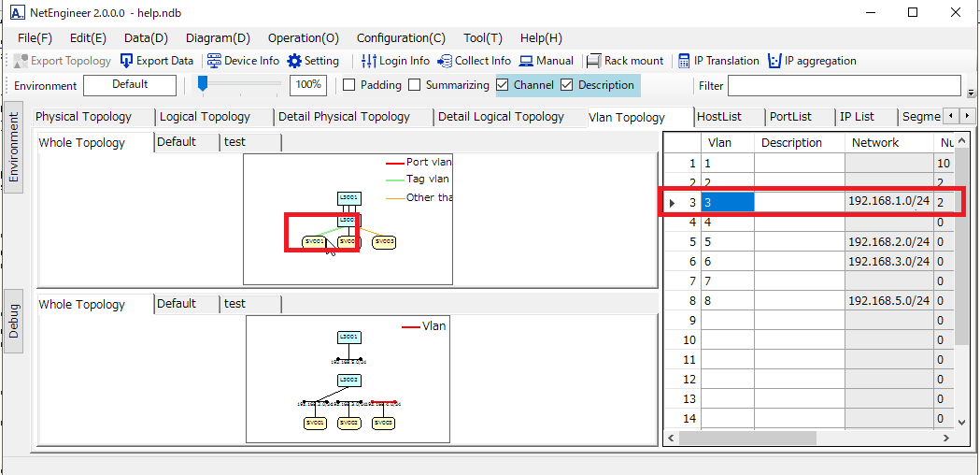
Task: Click the vertical scrollbar down arrow in the Vlan table
Action: point(961,423)
